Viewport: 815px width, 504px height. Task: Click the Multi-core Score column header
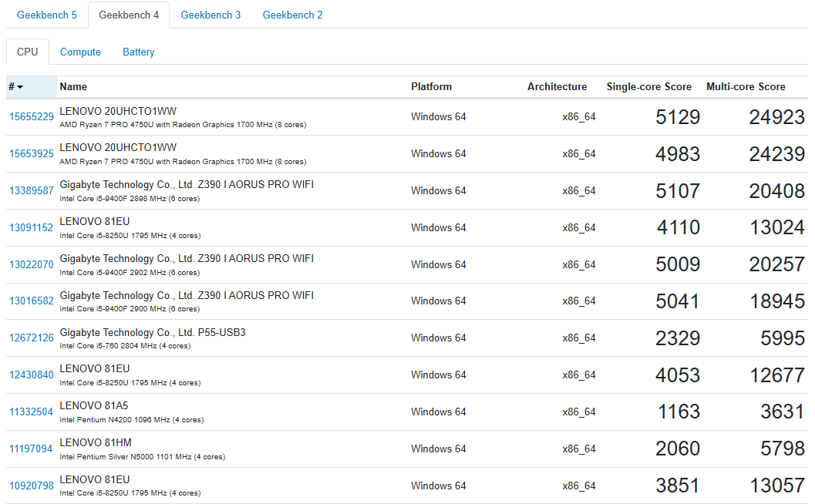[x=746, y=87]
